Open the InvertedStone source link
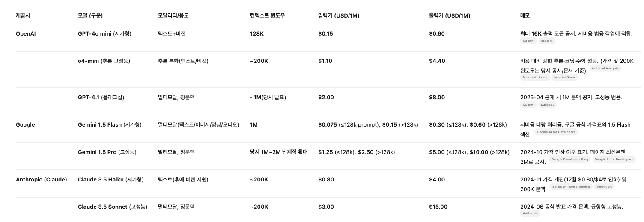This screenshot has height=222, width=644. pyautogui.click(x=565, y=77)
